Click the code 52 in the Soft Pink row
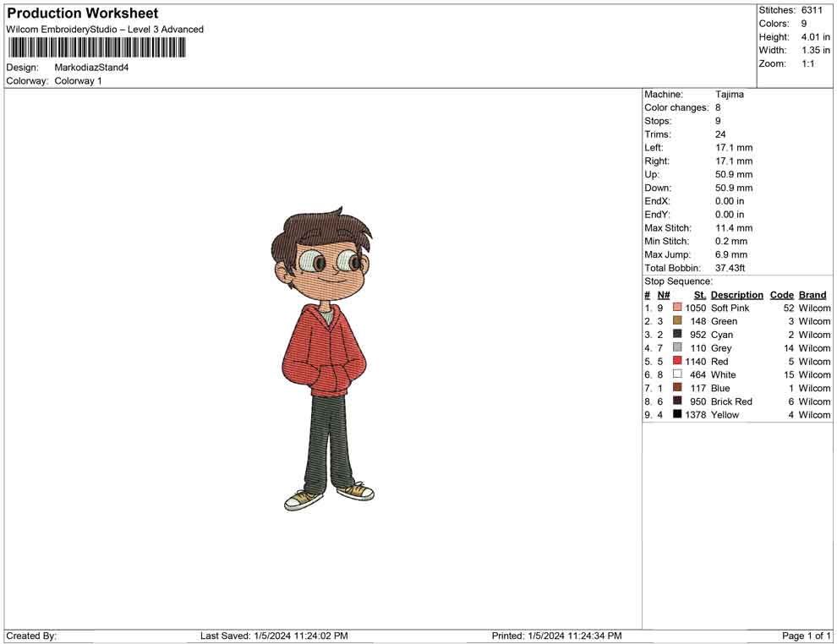The height and width of the screenshot is (644, 837). click(x=789, y=308)
